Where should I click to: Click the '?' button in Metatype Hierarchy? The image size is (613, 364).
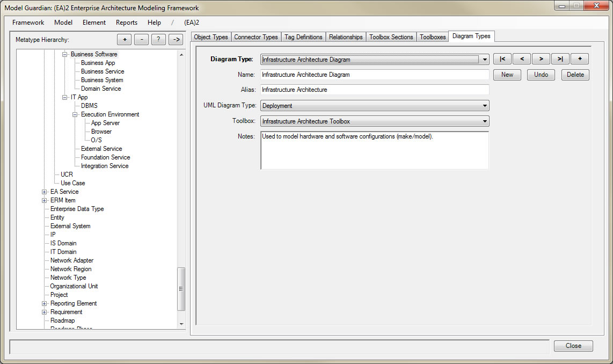point(158,39)
